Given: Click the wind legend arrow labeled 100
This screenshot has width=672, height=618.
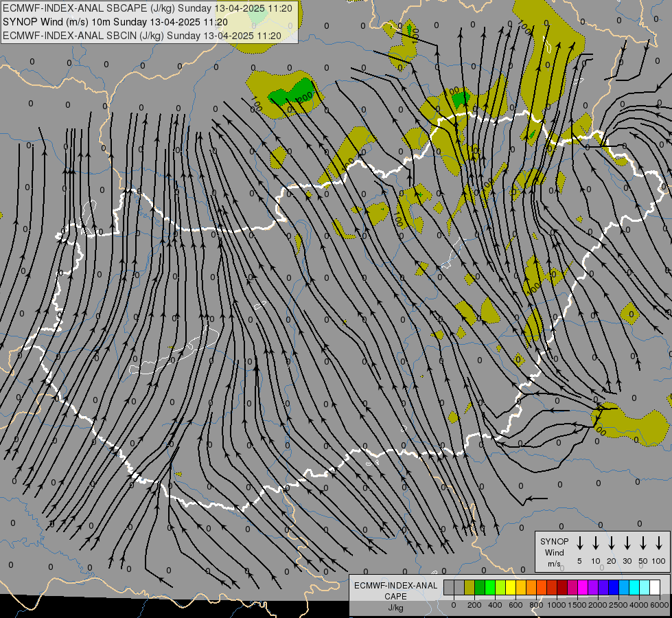Looking at the screenshot, I should pos(659,543).
